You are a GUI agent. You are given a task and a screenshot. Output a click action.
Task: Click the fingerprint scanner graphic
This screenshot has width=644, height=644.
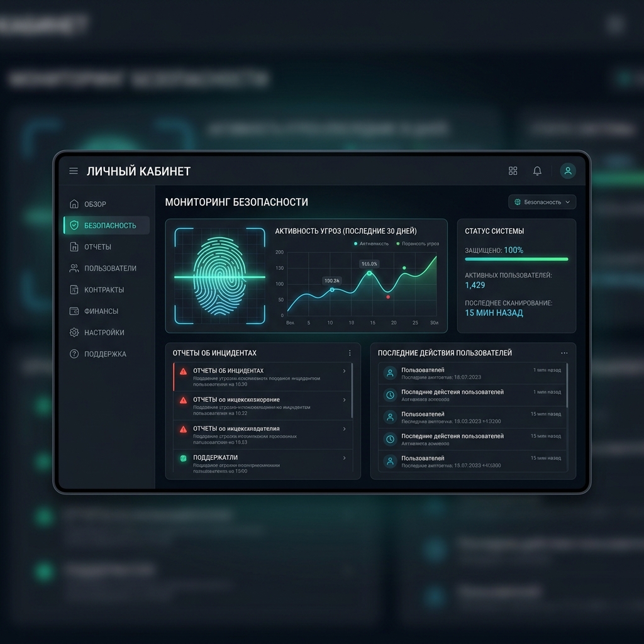pos(219,276)
